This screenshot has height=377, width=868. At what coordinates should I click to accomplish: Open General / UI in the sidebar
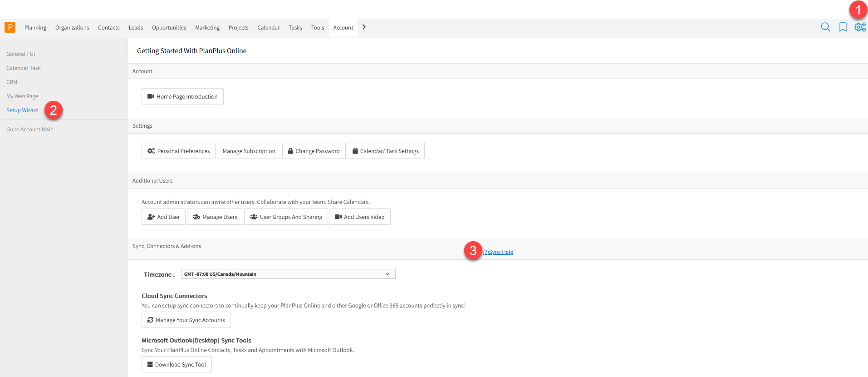pyautogui.click(x=21, y=54)
